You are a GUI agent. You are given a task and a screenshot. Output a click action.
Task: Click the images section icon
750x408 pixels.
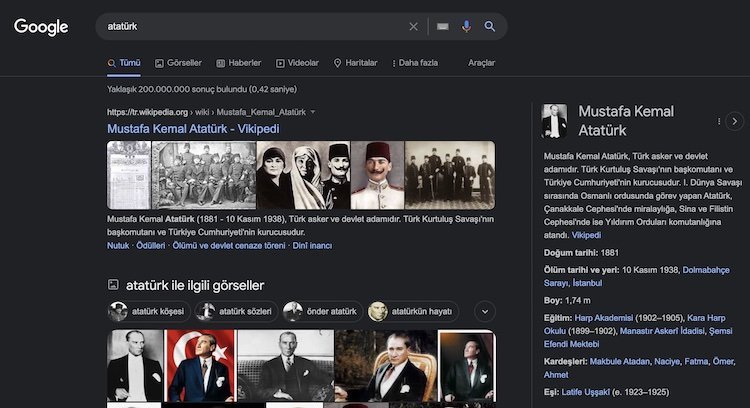(x=113, y=285)
